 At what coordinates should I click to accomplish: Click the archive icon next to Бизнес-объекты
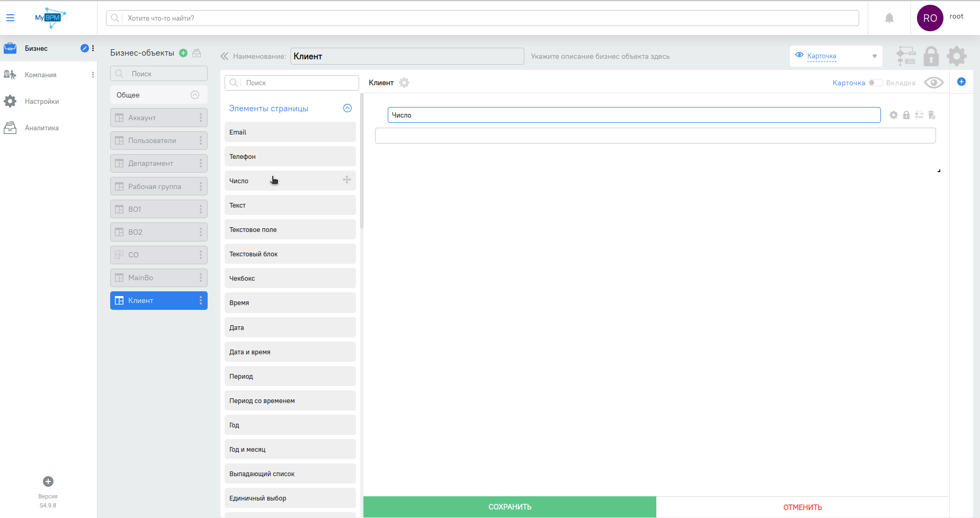197,53
